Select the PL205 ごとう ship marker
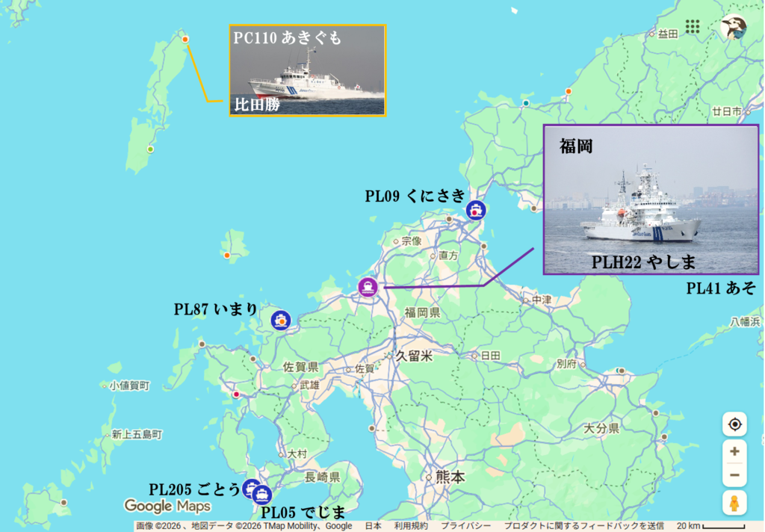Viewport: 765px width, 532px height. pyautogui.click(x=250, y=488)
